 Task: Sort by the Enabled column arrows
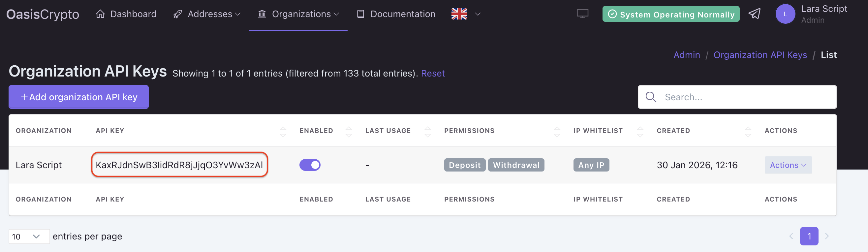pyautogui.click(x=349, y=131)
